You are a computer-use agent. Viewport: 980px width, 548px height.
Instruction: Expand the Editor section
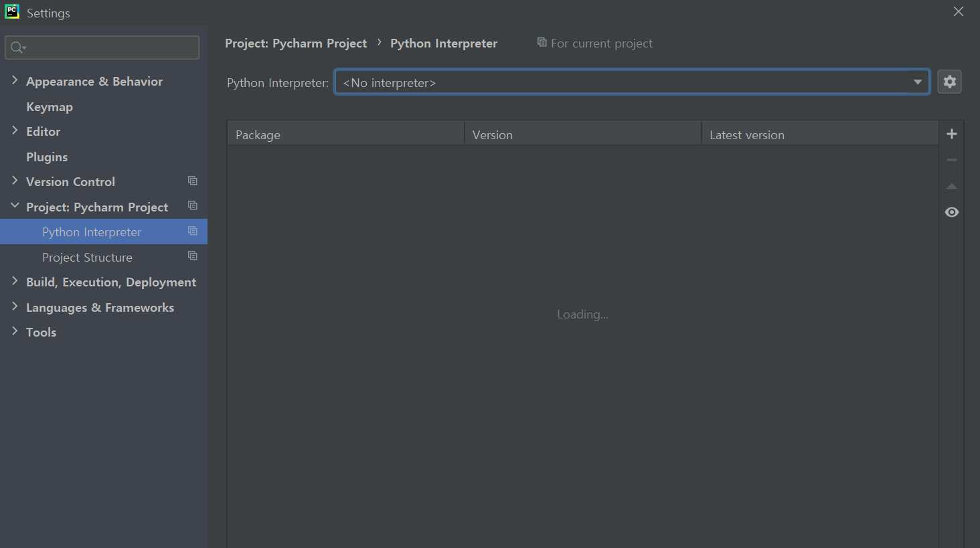click(x=15, y=130)
